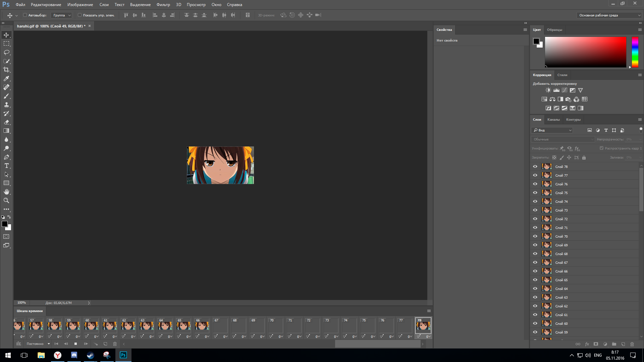Select the Rectangular Marquee tool
Image resolution: width=644 pixels, height=362 pixels.
[x=6, y=44]
